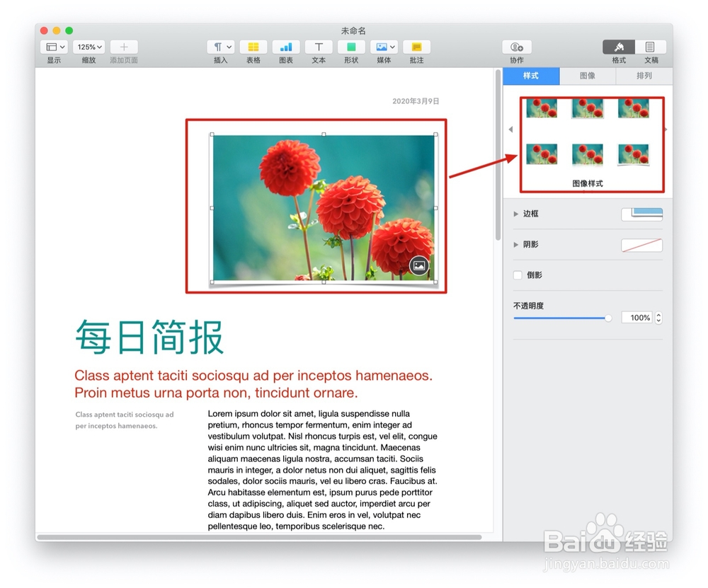Open the 缩放 zoom level dropdown
The image size is (708, 588).
(88, 47)
